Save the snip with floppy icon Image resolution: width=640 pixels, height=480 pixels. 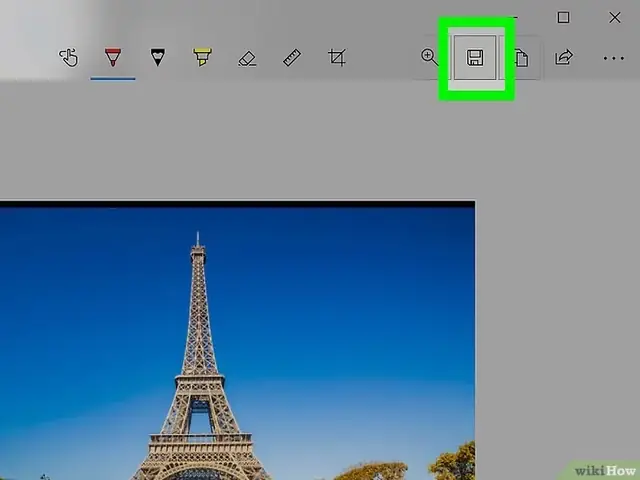click(475, 58)
